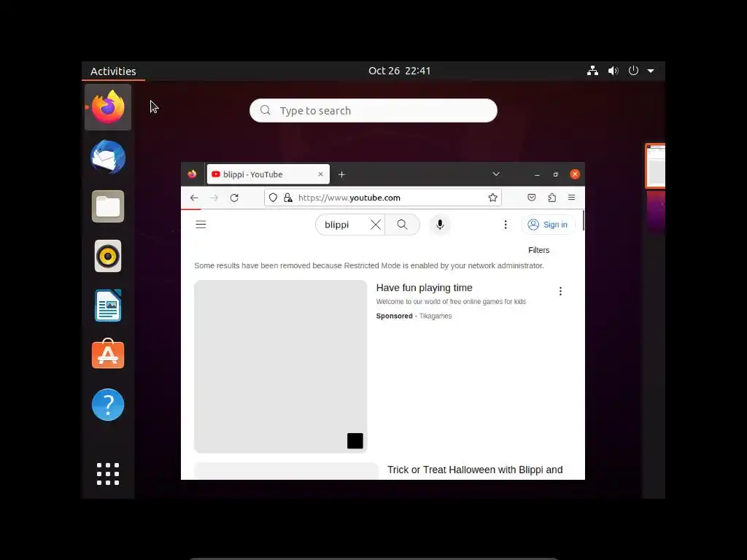Image resolution: width=747 pixels, height=560 pixels.
Task: Focus the Type to search field
Action: click(x=373, y=111)
